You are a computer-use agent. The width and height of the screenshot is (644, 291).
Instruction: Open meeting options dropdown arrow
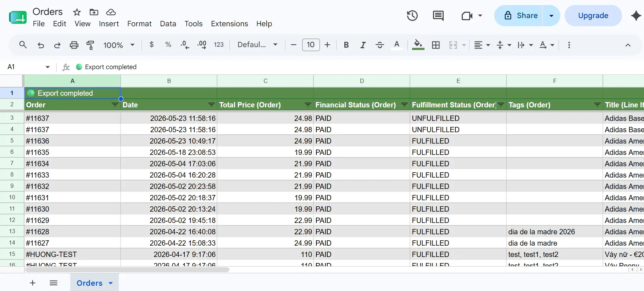(x=480, y=16)
